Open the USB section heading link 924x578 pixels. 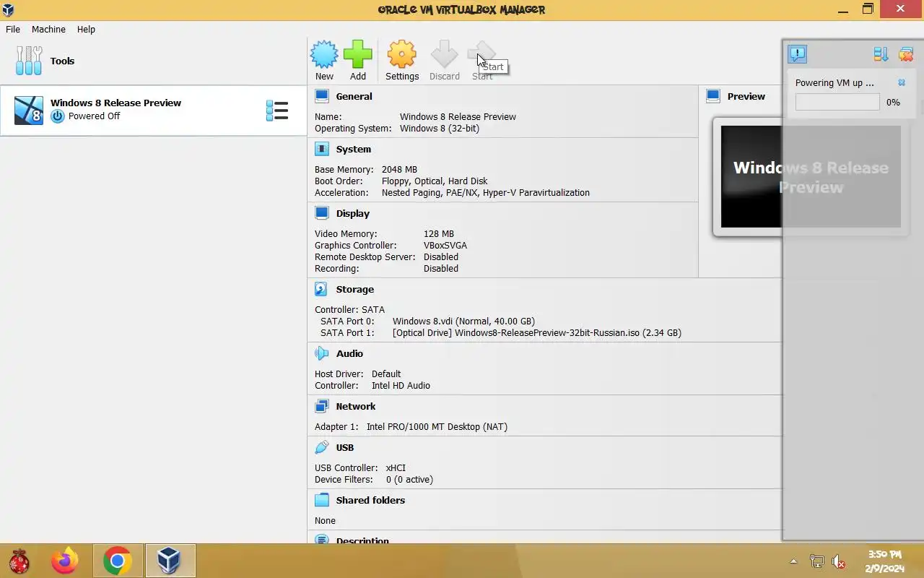pyautogui.click(x=345, y=447)
